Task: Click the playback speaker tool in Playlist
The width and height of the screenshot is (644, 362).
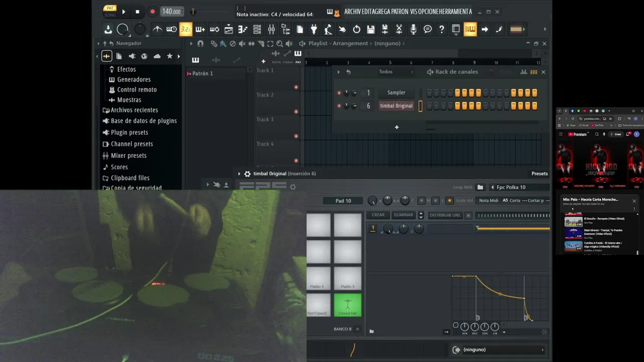Action: pyautogui.click(x=289, y=44)
